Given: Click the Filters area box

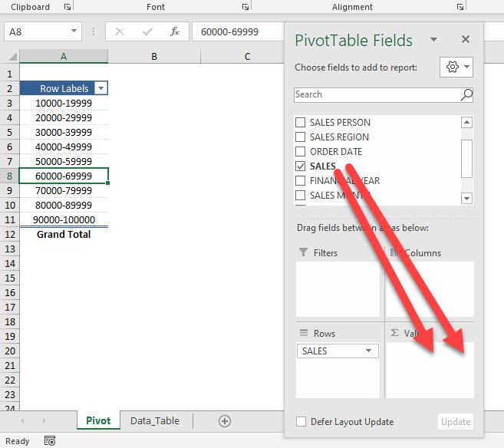Looking at the screenshot, I should 338,289.
